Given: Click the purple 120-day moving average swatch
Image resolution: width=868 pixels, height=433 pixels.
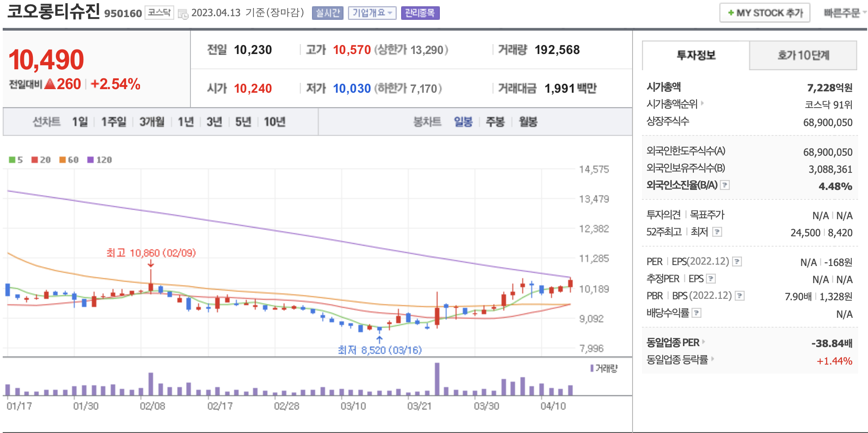Looking at the screenshot, I should (90, 160).
